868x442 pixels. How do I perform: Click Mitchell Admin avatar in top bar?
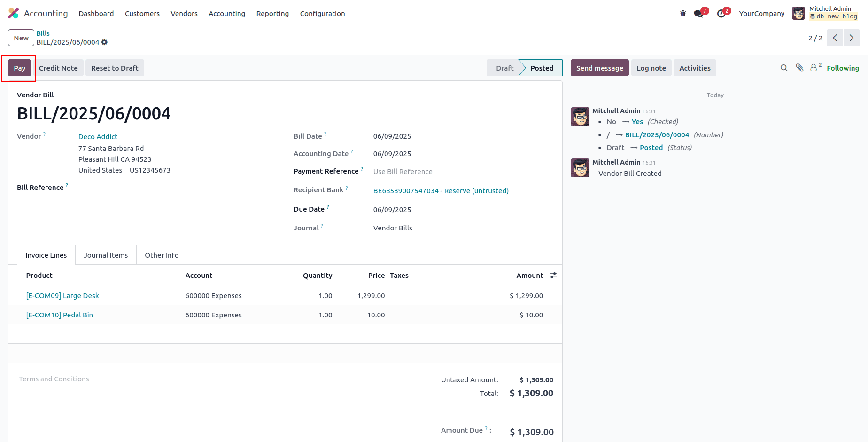(798, 13)
